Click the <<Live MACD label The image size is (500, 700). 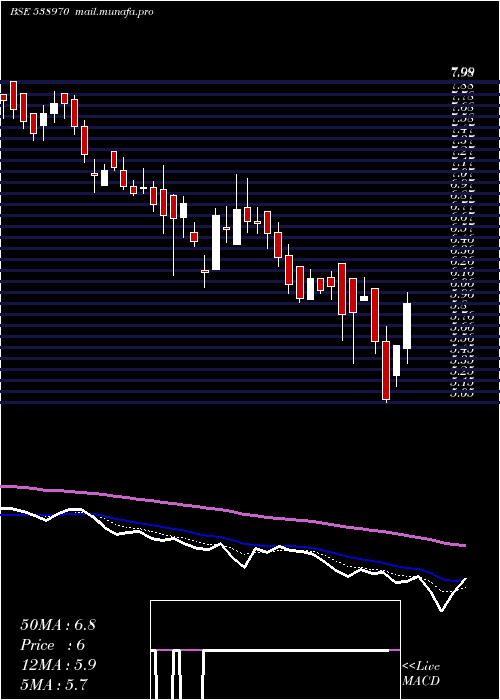421,674
